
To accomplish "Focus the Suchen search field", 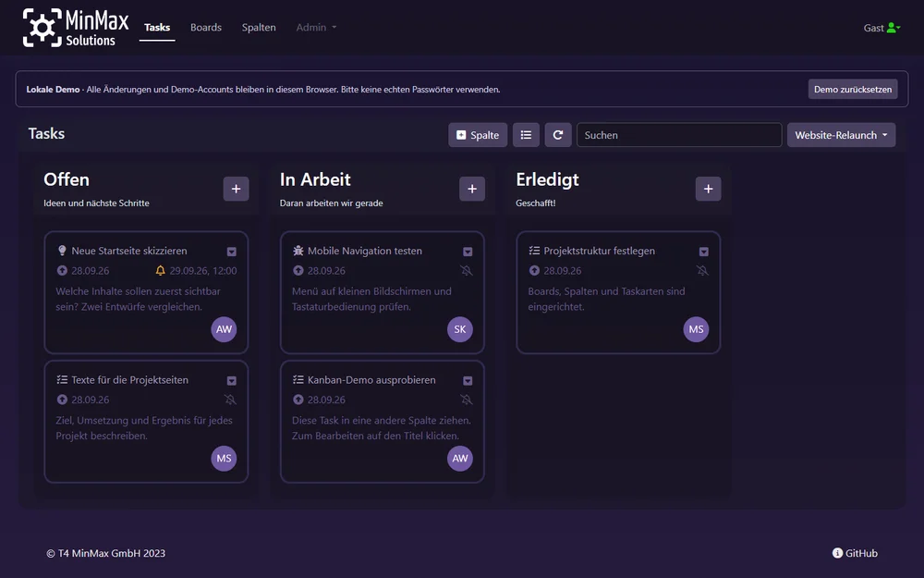I will click(679, 135).
